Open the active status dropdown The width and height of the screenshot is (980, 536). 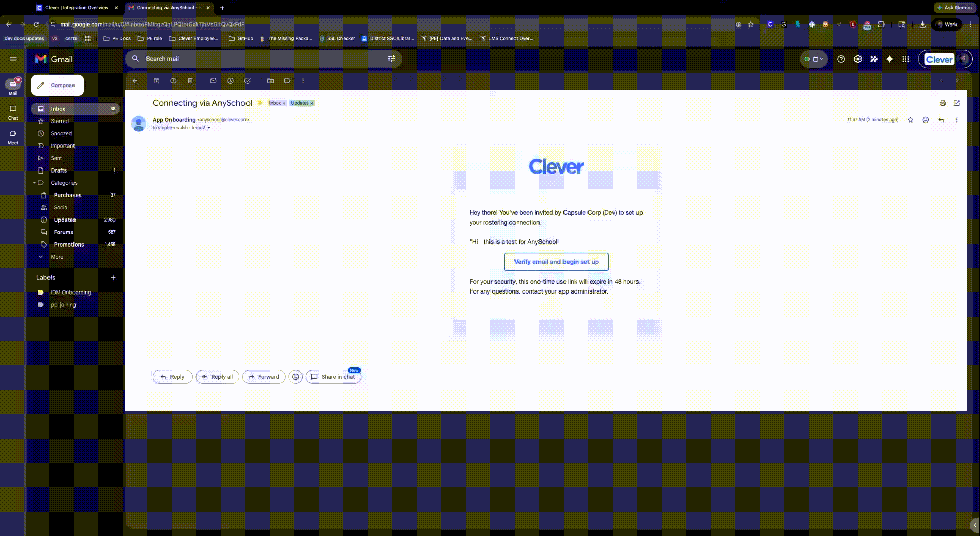(x=814, y=59)
